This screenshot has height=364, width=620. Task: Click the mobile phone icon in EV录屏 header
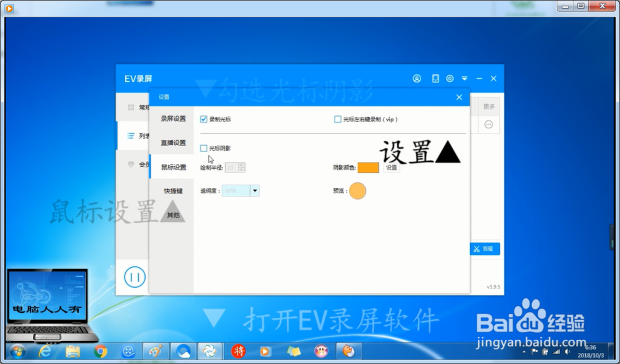[435, 78]
